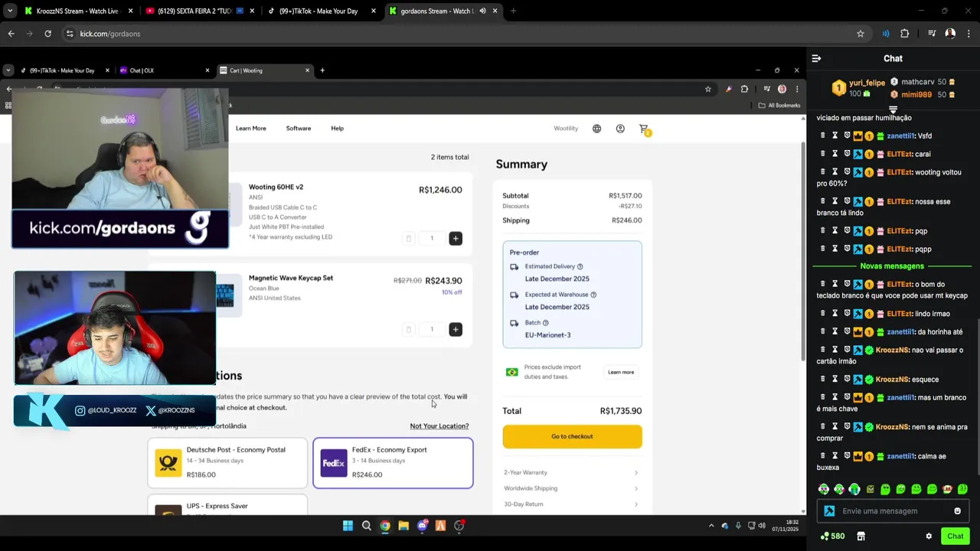Remove the Magnetic Wave Keycap Set with the trash icon

[408, 329]
